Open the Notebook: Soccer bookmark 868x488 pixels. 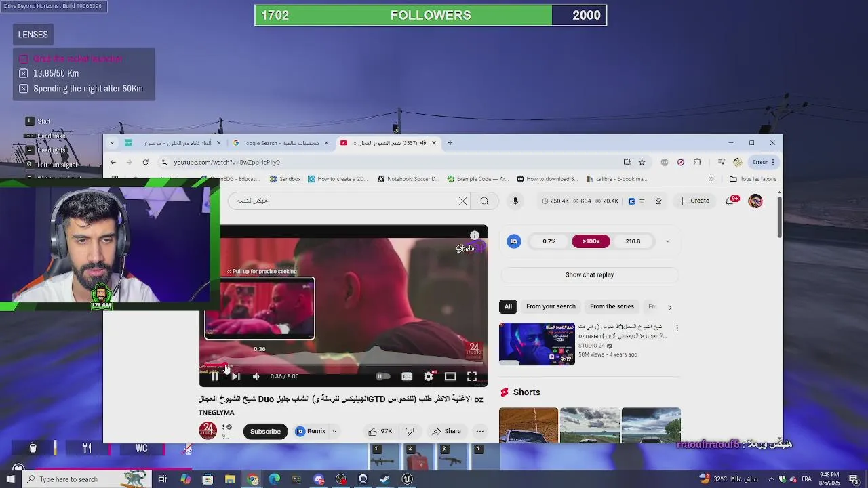(409, 179)
